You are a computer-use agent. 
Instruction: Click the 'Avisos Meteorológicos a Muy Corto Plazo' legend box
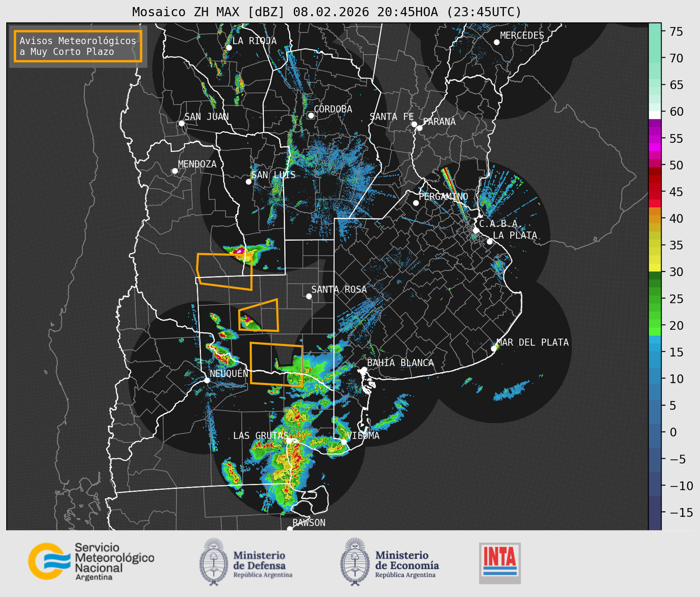[x=78, y=46]
